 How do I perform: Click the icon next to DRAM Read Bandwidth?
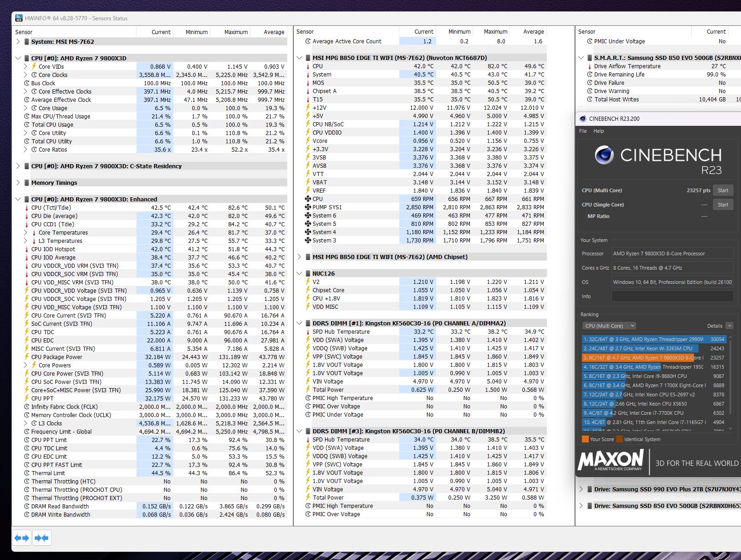(x=27, y=506)
